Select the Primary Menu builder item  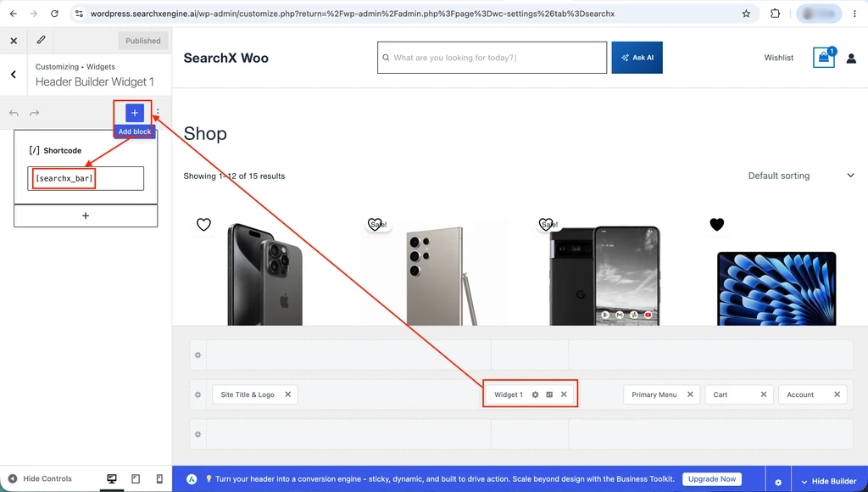pos(654,394)
